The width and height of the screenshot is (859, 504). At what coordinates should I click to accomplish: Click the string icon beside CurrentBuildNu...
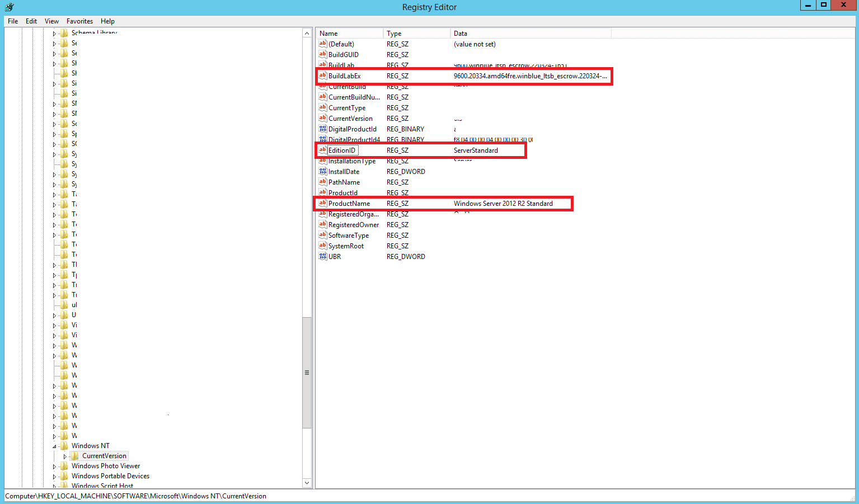(323, 97)
